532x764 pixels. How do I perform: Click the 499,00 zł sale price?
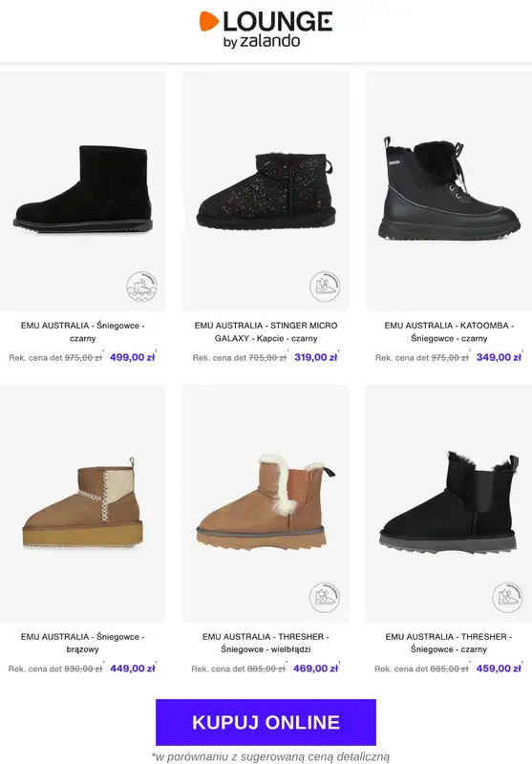tap(133, 357)
